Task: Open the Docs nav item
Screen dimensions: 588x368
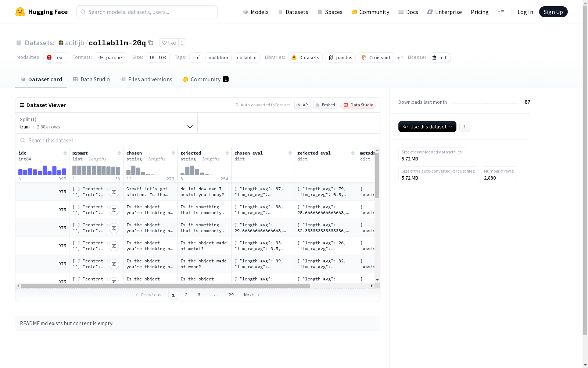Action: [x=408, y=12]
